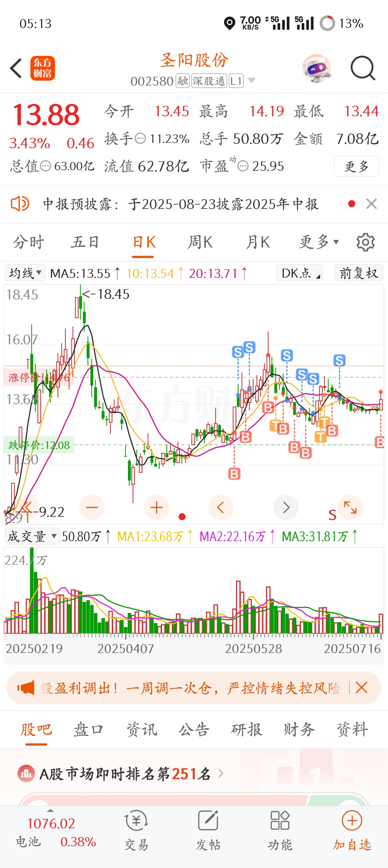Expand chart to fullscreen

pyautogui.click(x=350, y=508)
